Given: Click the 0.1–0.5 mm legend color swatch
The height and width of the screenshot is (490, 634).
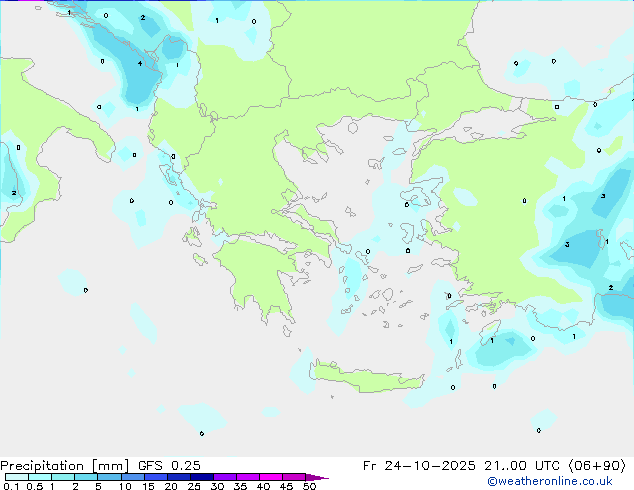Looking at the screenshot, I should click(17, 477).
